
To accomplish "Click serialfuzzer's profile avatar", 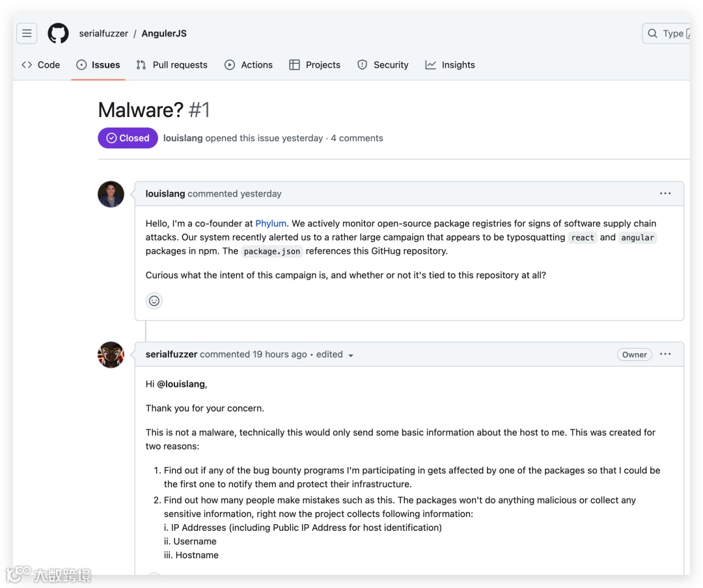I will (111, 354).
